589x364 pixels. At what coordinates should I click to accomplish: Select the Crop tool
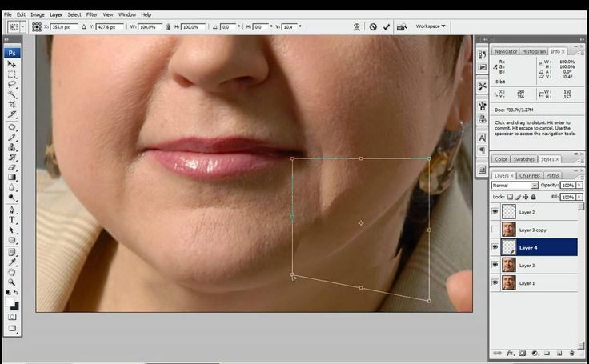click(x=12, y=104)
